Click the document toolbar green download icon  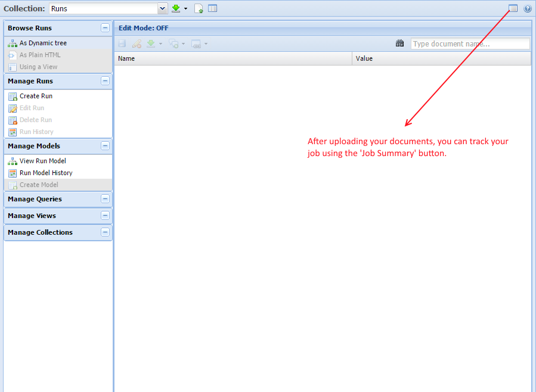coord(151,43)
